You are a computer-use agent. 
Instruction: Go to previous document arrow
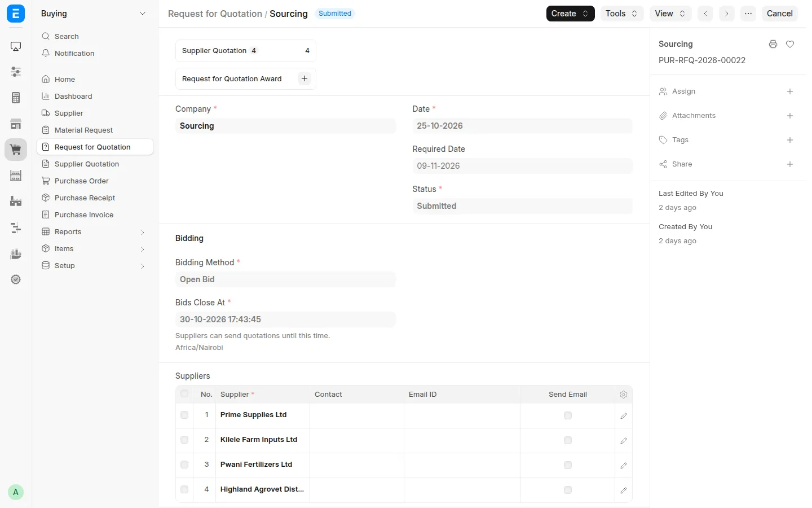point(705,14)
